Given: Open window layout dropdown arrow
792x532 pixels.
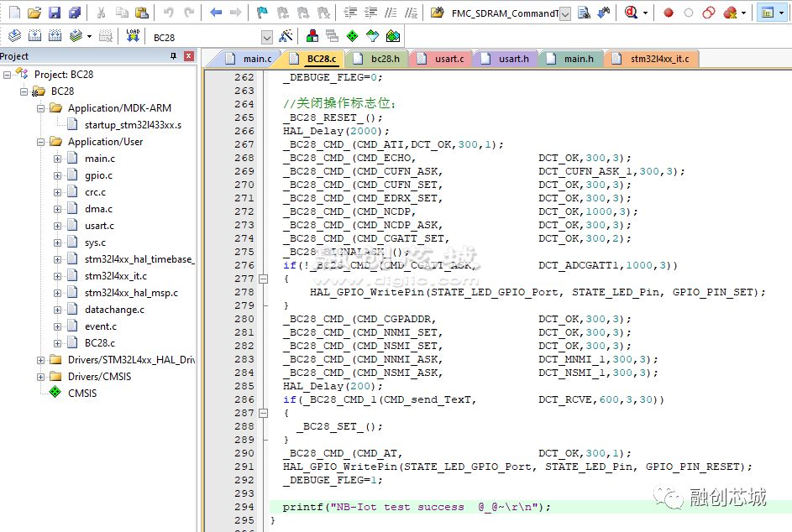Looking at the screenshot, I should point(781,13).
